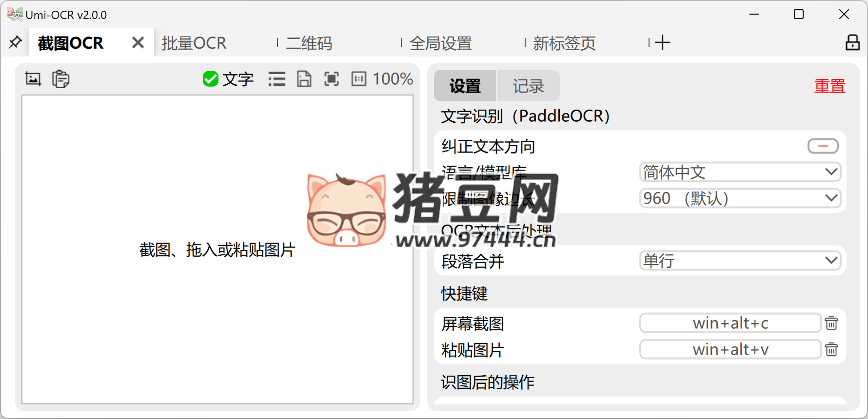Click the fit-to-window zoom icon

[x=332, y=79]
